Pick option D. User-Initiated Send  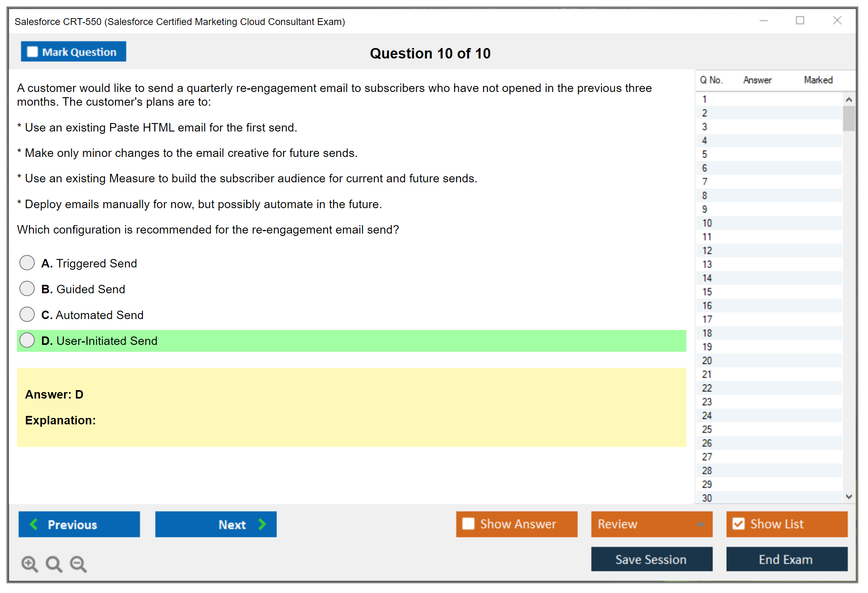click(x=27, y=340)
